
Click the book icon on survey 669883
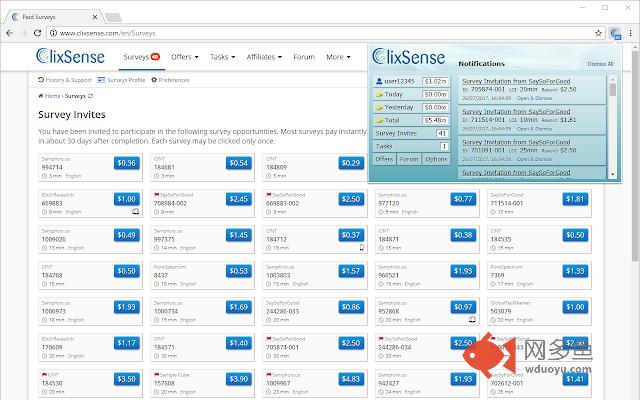point(135,211)
